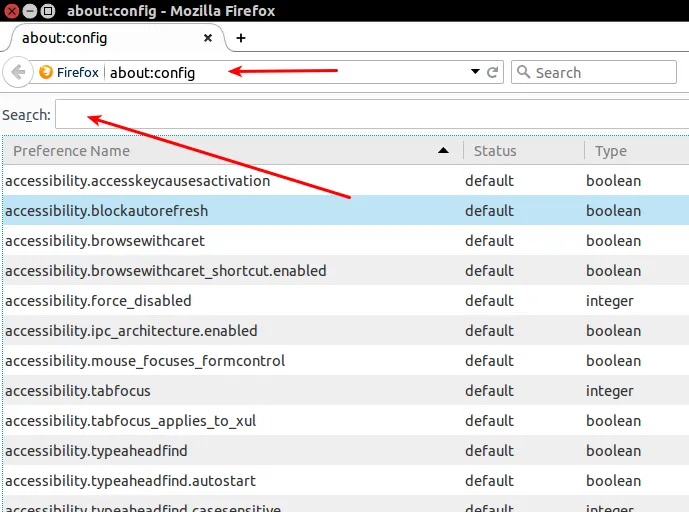Focus the browser Search box
689x512 pixels.
coord(594,72)
